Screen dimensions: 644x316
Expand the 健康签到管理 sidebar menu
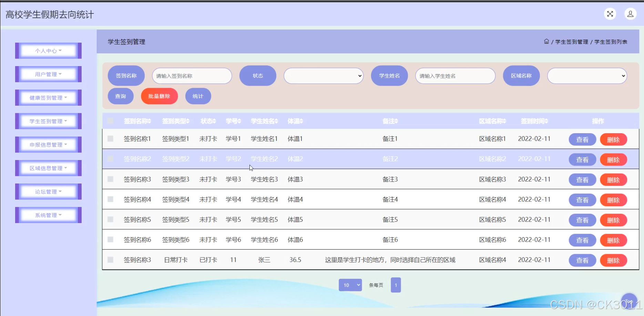[x=48, y=98]
